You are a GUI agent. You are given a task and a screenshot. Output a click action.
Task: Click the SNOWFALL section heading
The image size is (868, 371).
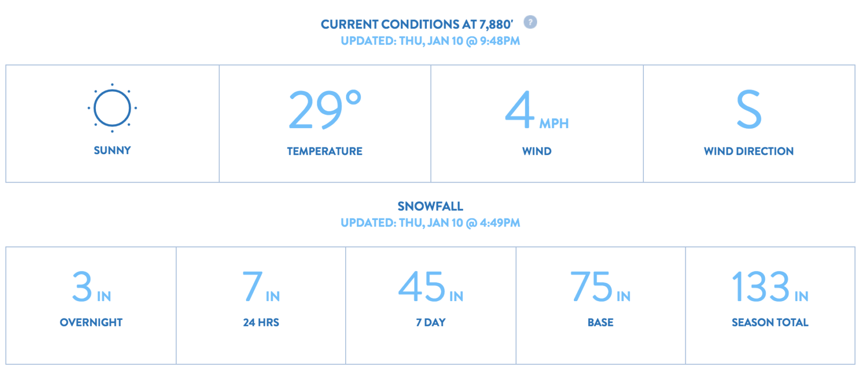[x=430, y=206]
